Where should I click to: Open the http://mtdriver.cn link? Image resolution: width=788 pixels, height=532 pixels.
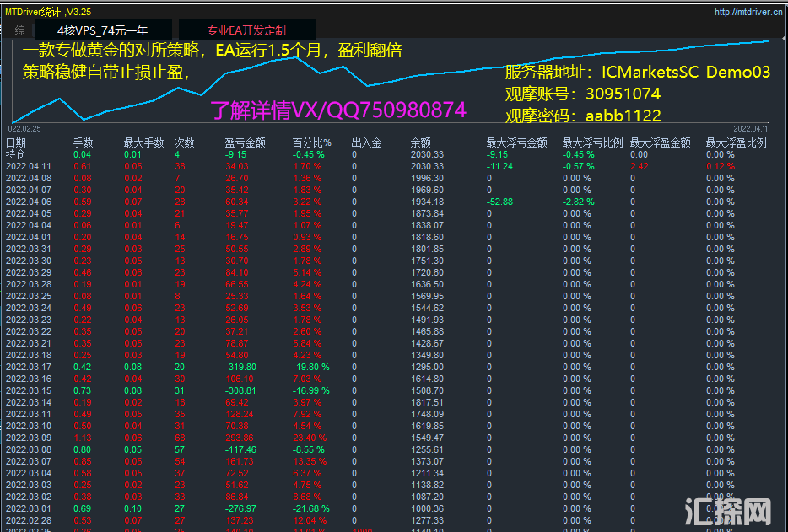point(748,12)
